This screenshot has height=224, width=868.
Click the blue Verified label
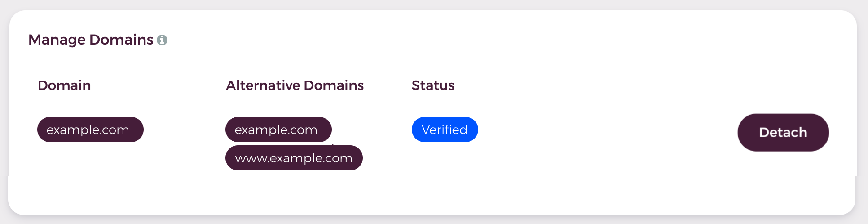(x=445, y=130)
